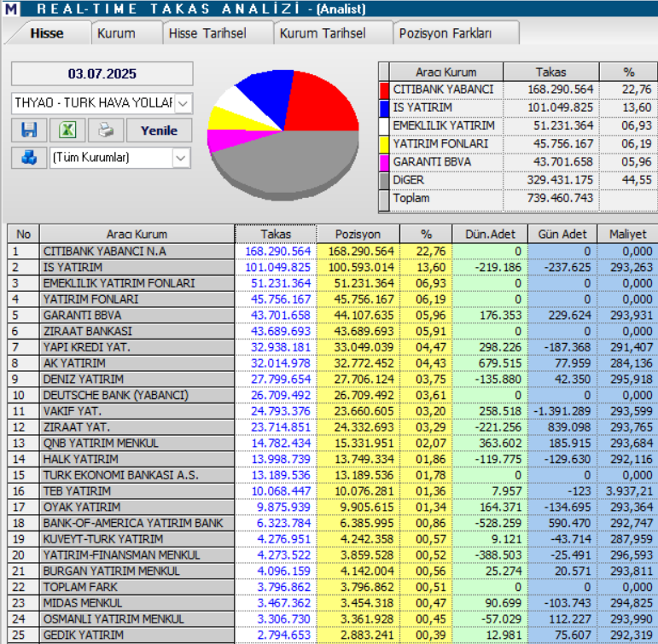Sort by Gün Adet column header

point(562,234)
